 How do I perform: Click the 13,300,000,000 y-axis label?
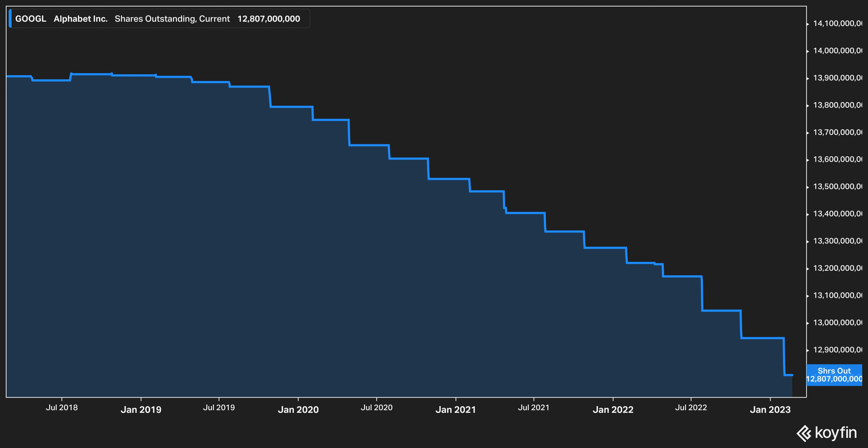[838, 241]
